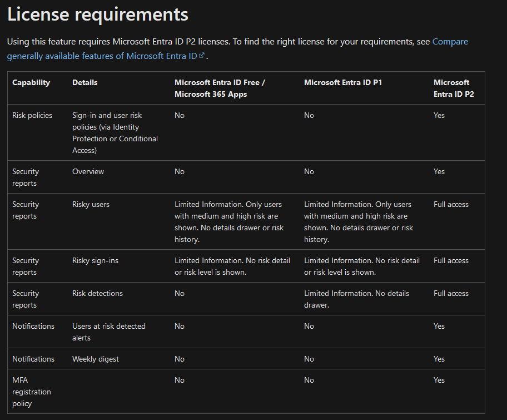
Task: Select the Risk policies capability cell
Action: tap(32, 115)
